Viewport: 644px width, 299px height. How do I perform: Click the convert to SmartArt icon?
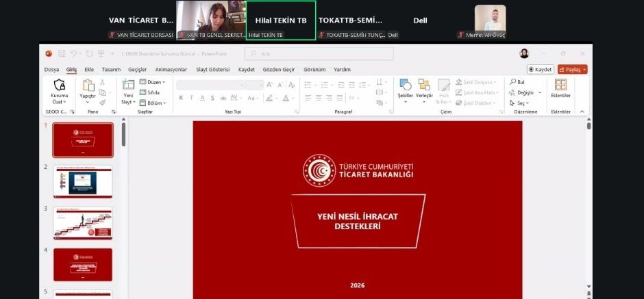click(380, 103)
